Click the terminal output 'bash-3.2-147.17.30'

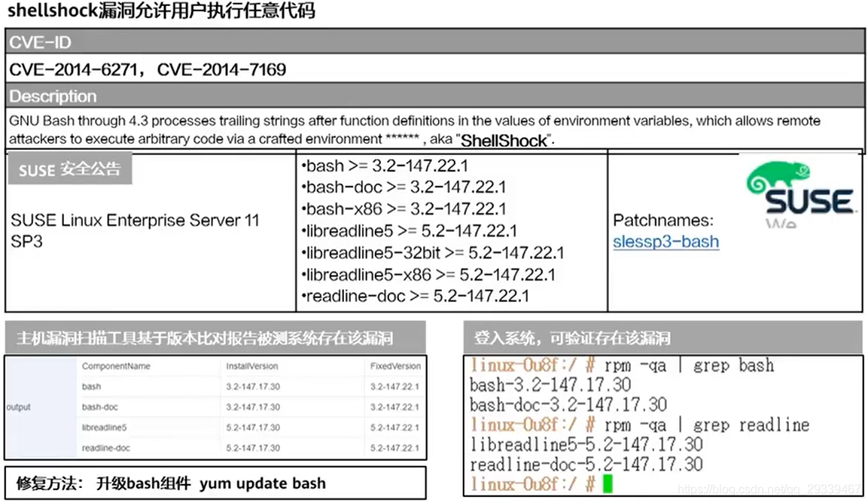point(550,385)
